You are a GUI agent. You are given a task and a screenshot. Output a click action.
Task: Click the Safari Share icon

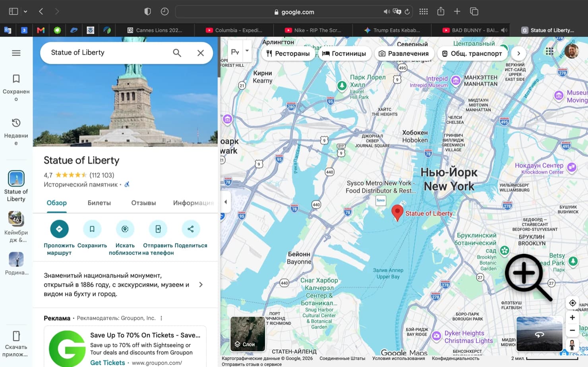click(441, 11)
